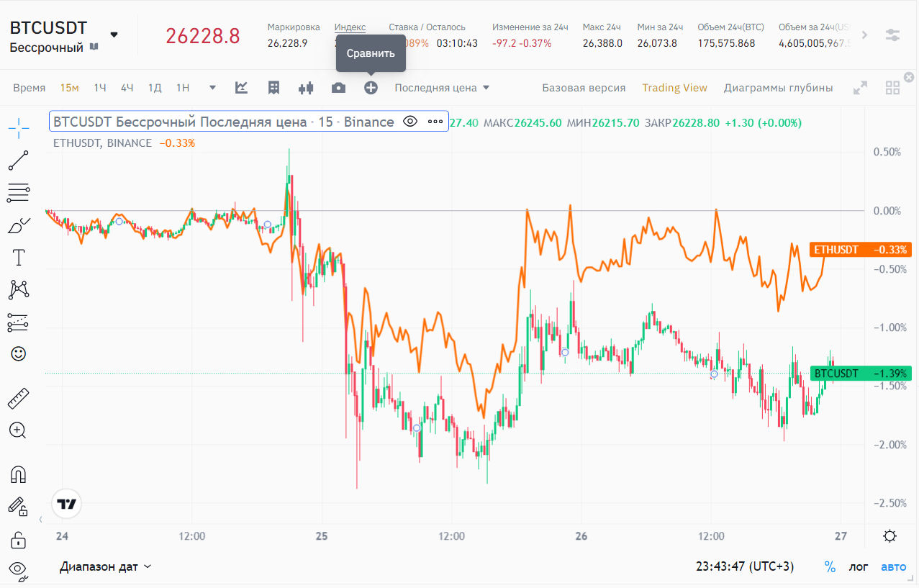
Task: Click the ETHUSDT price axis label
Action: coord(861,250)
